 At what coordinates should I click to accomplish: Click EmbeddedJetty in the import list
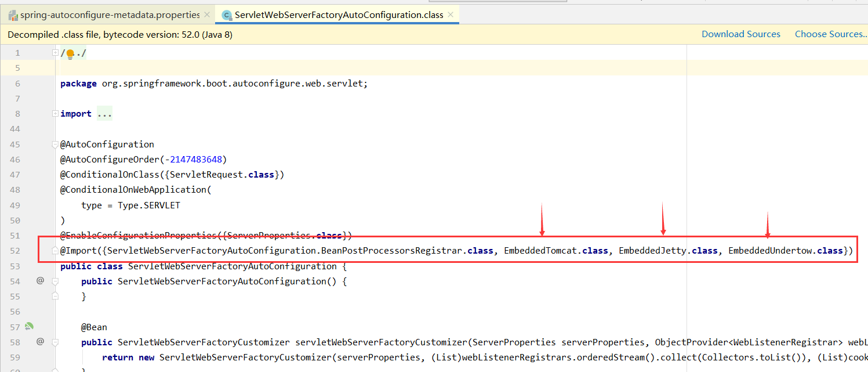[653, 251]
